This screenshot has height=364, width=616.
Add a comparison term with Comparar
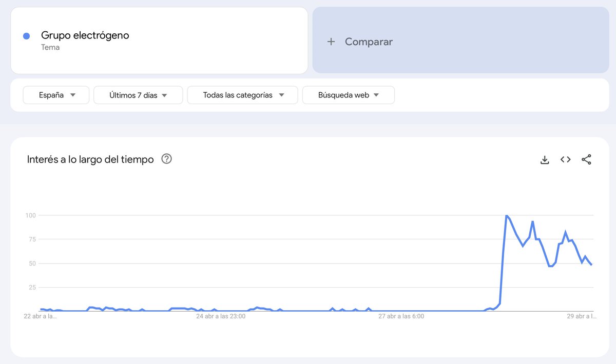pos(460,41)
